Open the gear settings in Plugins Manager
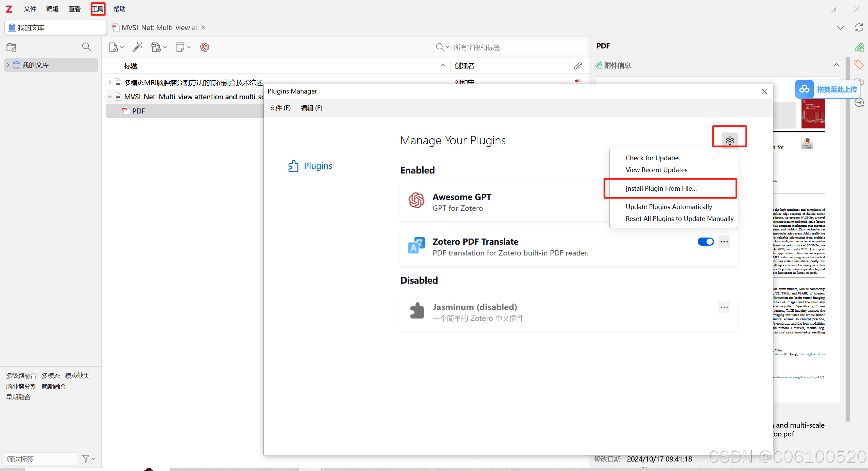868x471 pixels. [x=730, y=140]
